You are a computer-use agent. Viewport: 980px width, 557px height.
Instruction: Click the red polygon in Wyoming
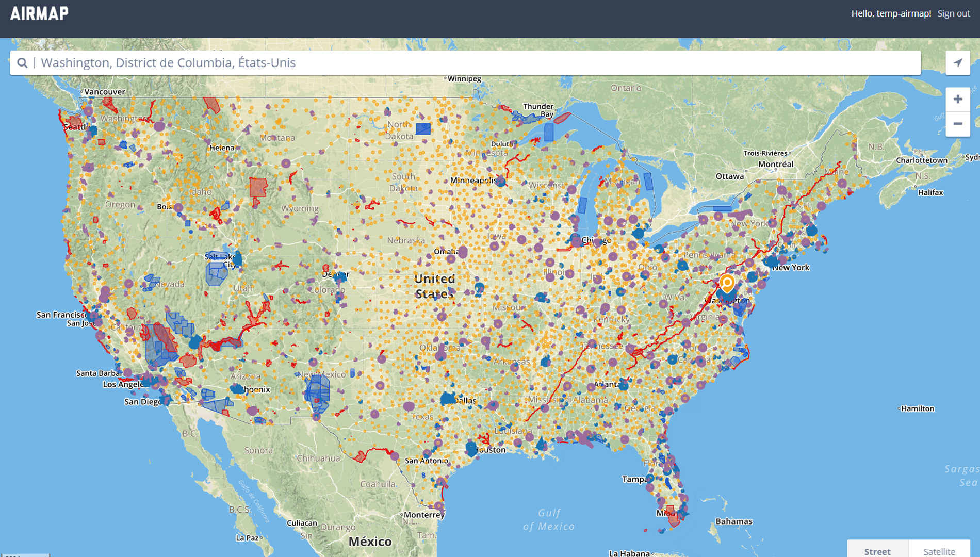coord(258,187)
